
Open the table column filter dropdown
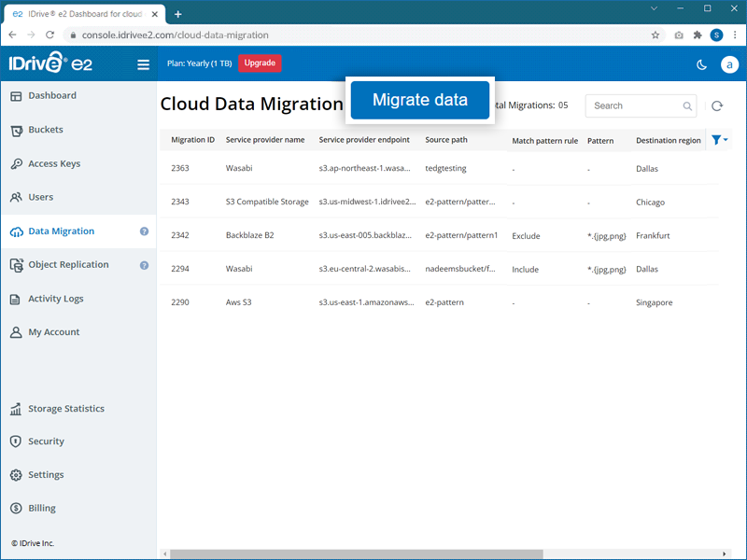coord(719,140)
